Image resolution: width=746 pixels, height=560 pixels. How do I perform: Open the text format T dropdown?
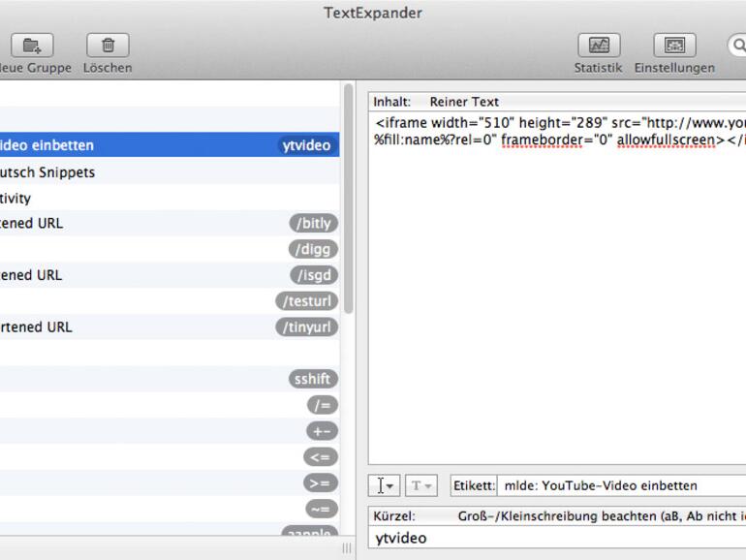pyautogui.click(x=421, y=485)
